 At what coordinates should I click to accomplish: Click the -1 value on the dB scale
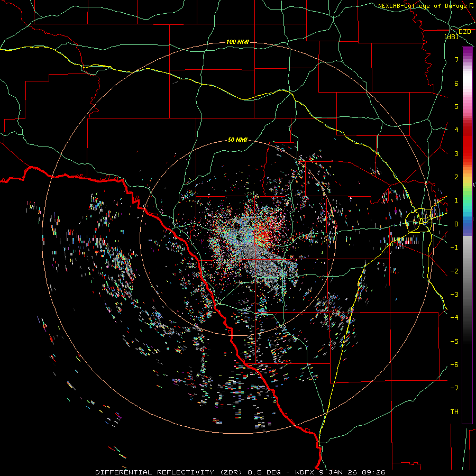click(454, 248)
